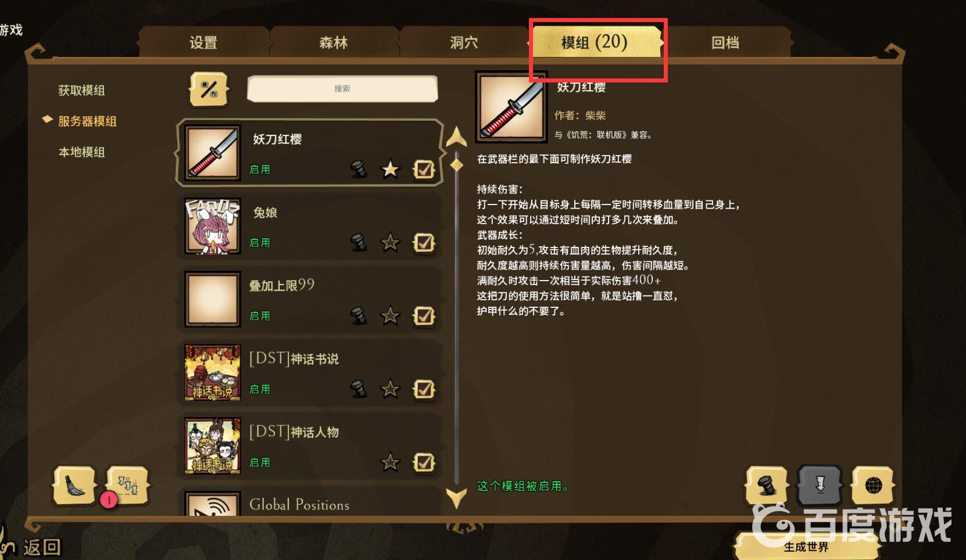Screen dimensions: 966x560
Task: Select 本地模组 in the sidebar
Action: pyautogui.click(x=82, y=152)
